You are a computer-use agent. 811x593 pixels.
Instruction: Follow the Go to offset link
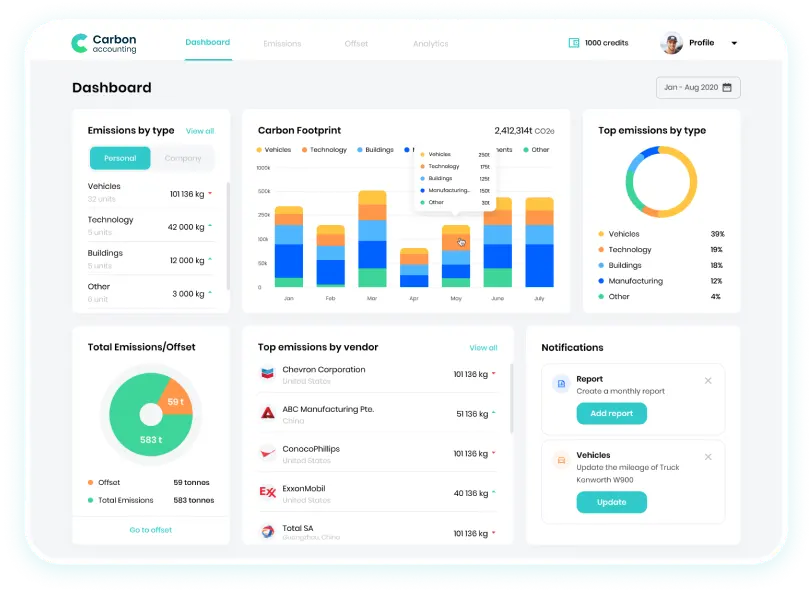(151, 530)
